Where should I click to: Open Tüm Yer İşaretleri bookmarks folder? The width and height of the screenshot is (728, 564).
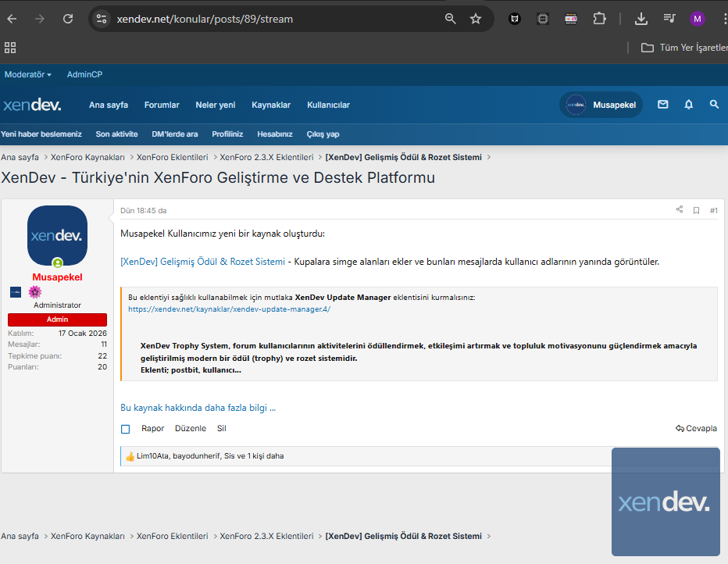coord(684,48)
